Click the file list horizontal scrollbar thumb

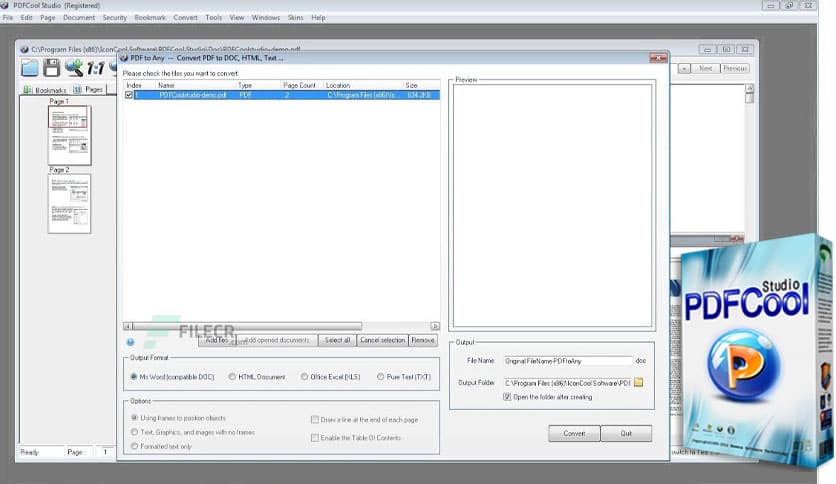pos(247,326)
